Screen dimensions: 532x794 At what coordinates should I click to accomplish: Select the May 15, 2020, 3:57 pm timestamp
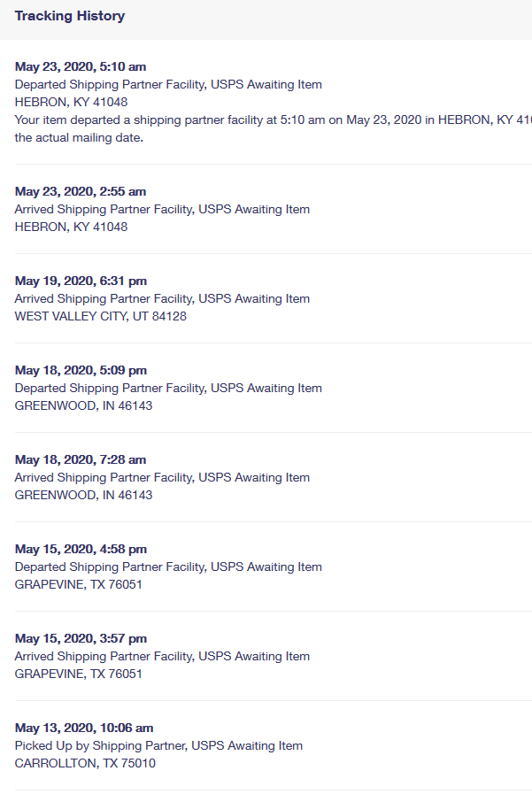(x=81, y=638)
